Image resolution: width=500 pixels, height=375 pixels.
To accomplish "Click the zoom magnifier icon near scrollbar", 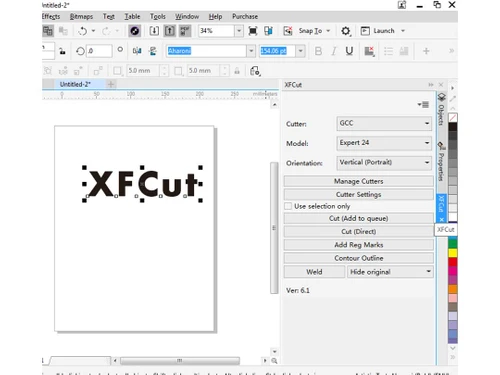I will pyautogui.click(x=274, y=361).
